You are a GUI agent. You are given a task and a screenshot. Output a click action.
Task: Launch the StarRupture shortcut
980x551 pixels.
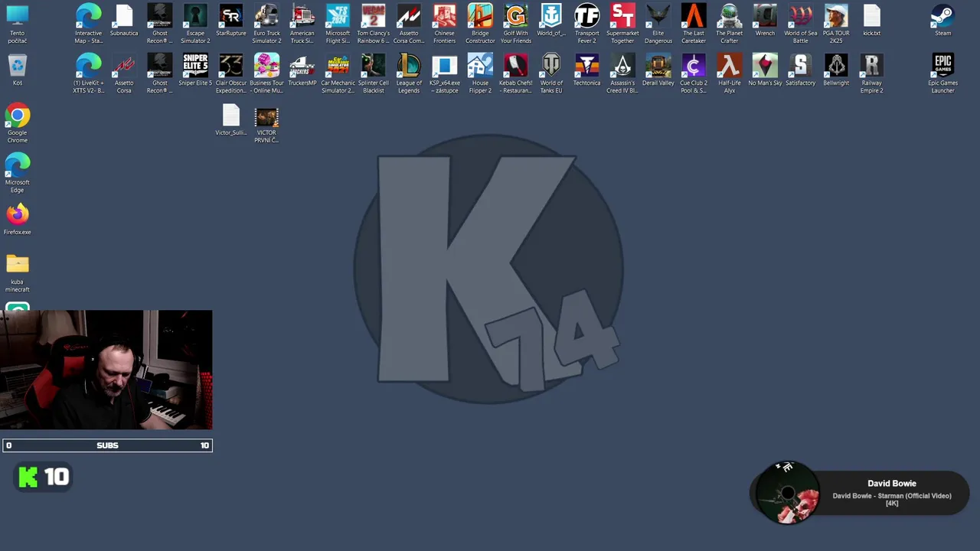(x=230, y=21)
